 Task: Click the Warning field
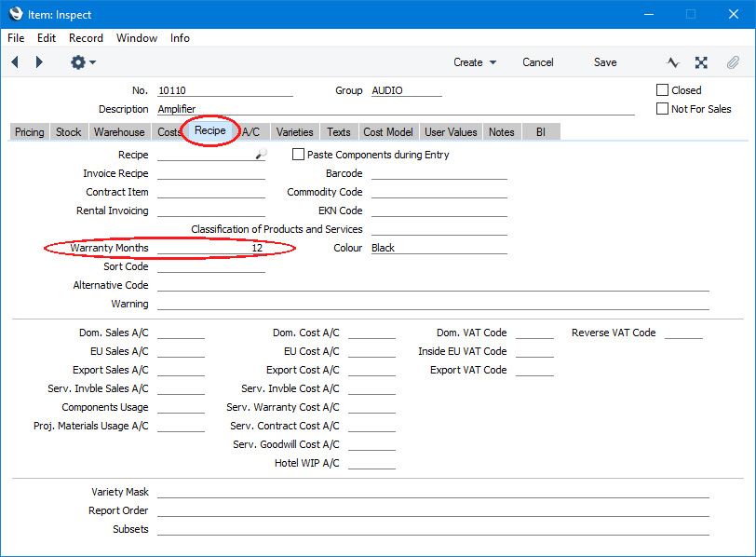[x=433, y=304]
